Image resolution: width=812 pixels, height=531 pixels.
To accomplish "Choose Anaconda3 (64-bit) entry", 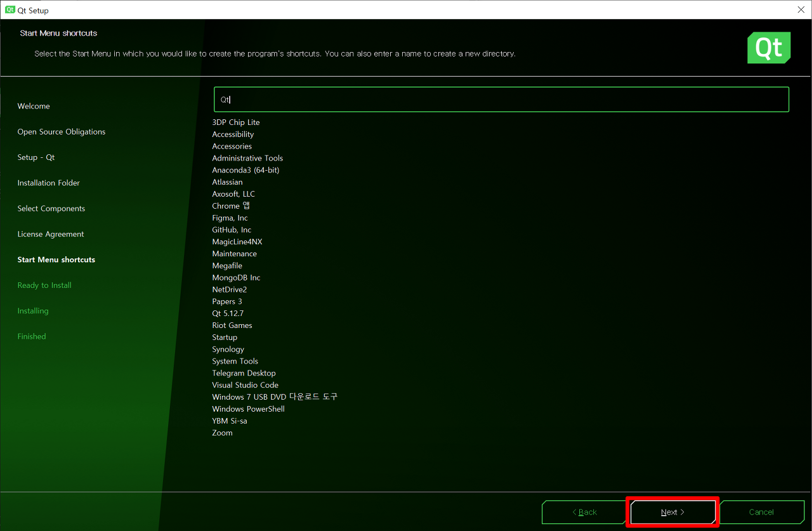I will click(x=246, y=170).
